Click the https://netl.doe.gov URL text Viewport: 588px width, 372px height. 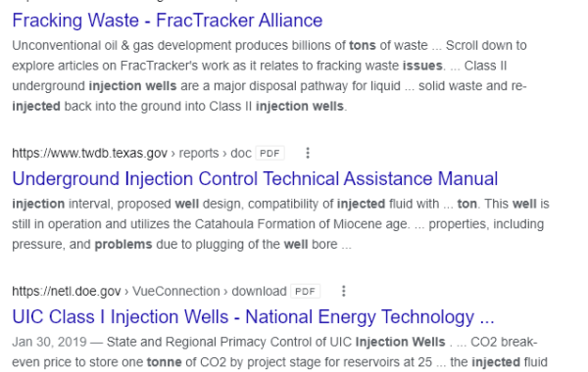67,292
